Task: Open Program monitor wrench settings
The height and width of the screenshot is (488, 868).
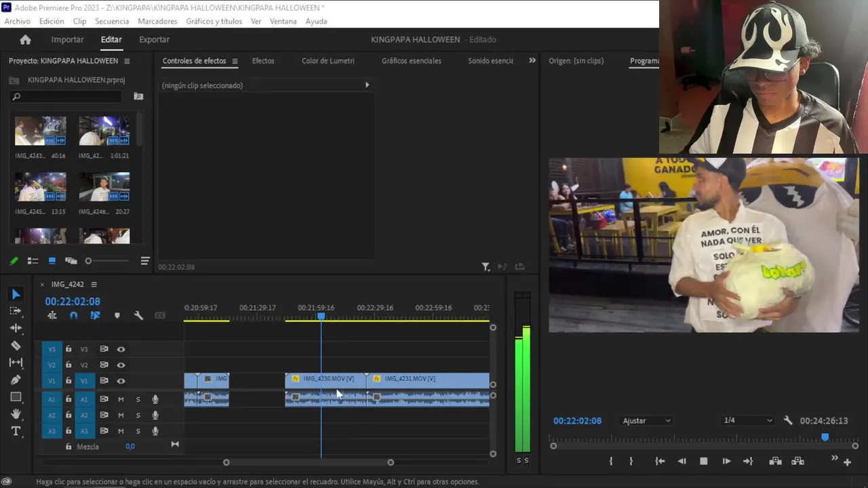Action: [787, 421]
